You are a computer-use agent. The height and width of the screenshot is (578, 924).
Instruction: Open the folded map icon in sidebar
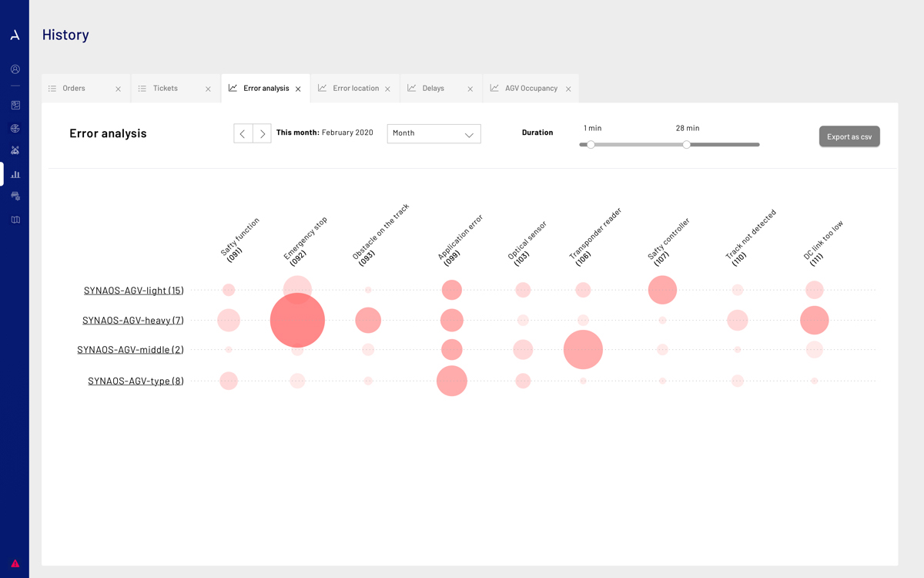point(15,220)
